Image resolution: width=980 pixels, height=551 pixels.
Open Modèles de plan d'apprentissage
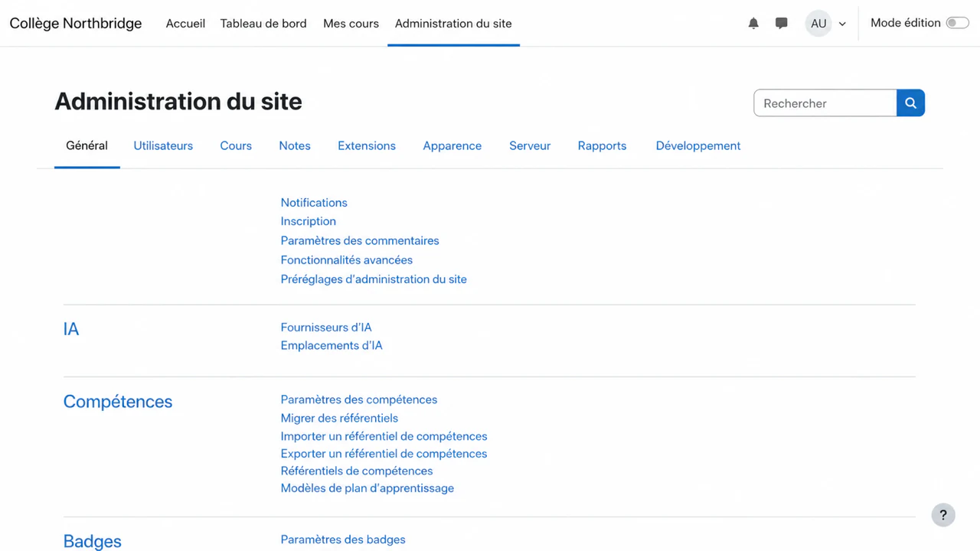367,488
